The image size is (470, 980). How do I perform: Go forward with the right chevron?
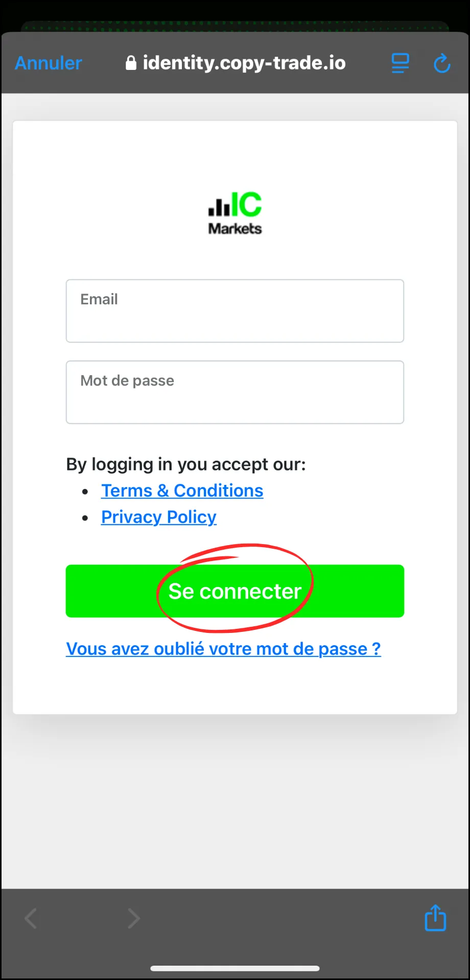tap(133, 919)
